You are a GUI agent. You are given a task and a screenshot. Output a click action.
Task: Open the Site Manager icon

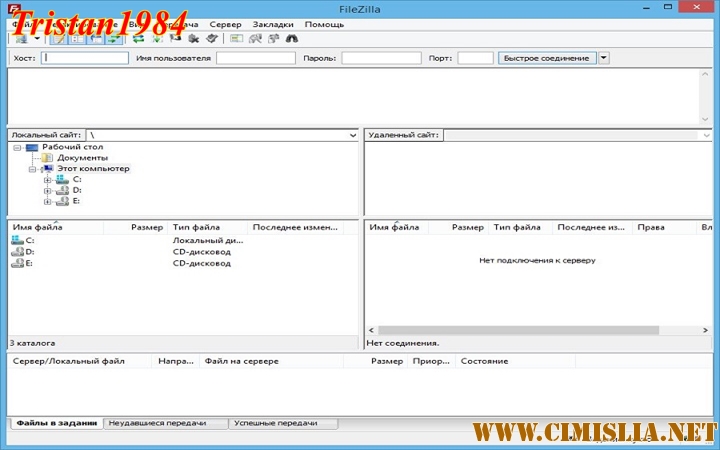tap(20, 39)
